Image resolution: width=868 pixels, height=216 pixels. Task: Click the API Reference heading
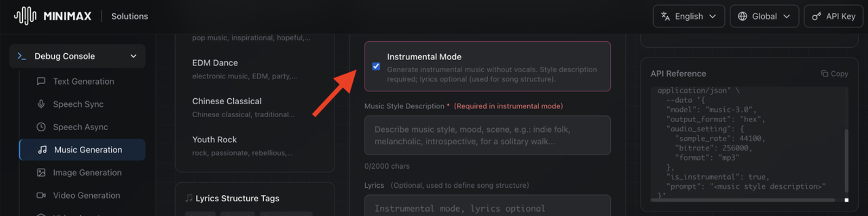pyautogui.click(x=678, y=74)
